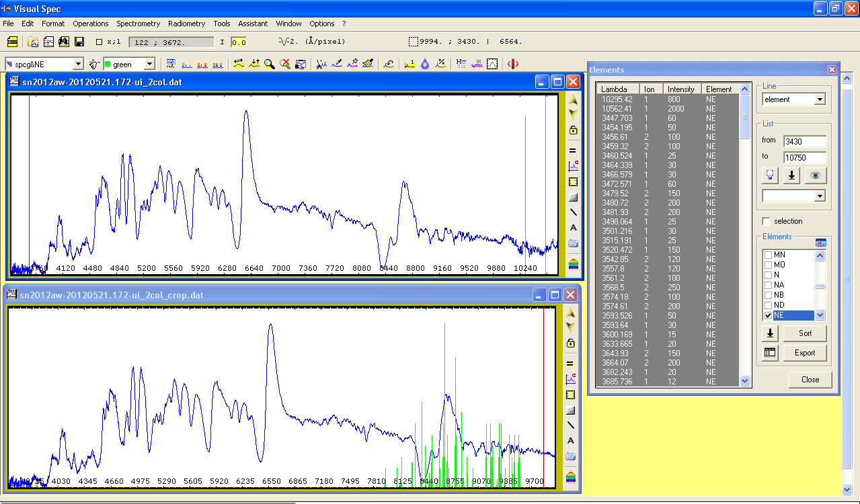Select the text 'A' annotation tool in the top spectrum window

(x=573, y=228)
